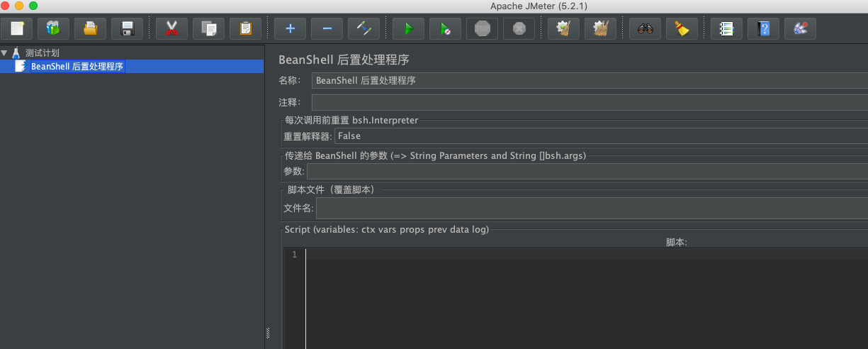Screen dimensions: 868x349
Task: Select BeanShell 后置处理程序 tree item
Action: coord(77,66)
